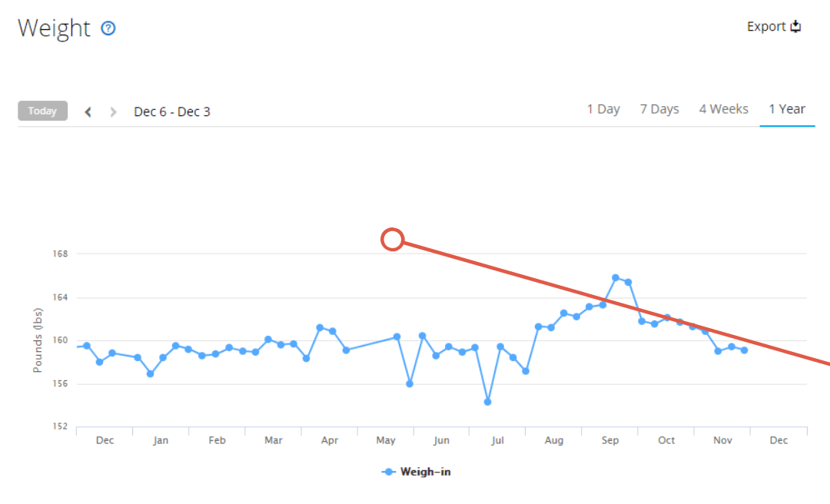The height and width of the screenshot is (504, 830).
Task: Toggle the Weigh-in legend marker
Action: (x=389, y=472)
